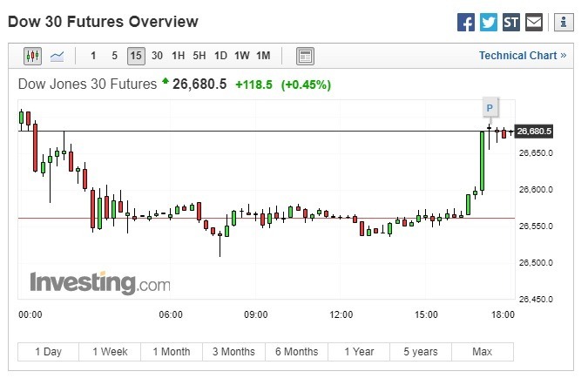Open the news overlay panel icon
This screenshot has height=385, width=588.
[305, 57]
